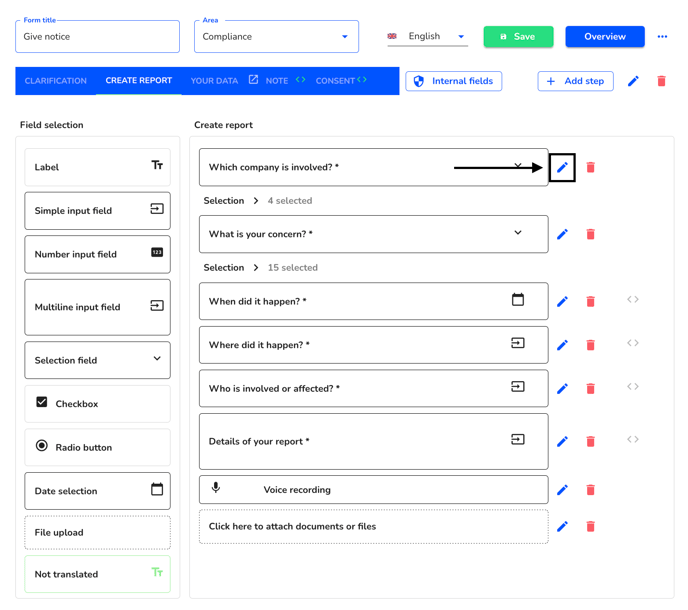Click the microphone icon in Voice recording
Viewport: 688px width, 610px height.
(216, 488)
